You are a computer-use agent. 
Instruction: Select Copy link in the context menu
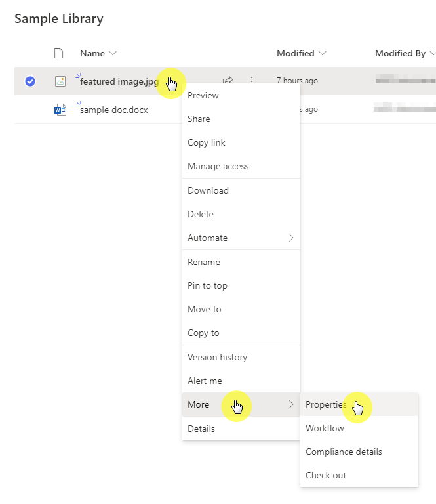[x=241, y=142]
